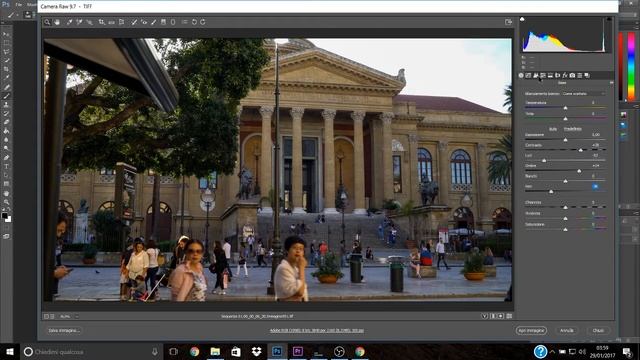The height and width of the screenshot is (360, 640).
Task: Click the Auto tone link
Action: coord(553,129)
